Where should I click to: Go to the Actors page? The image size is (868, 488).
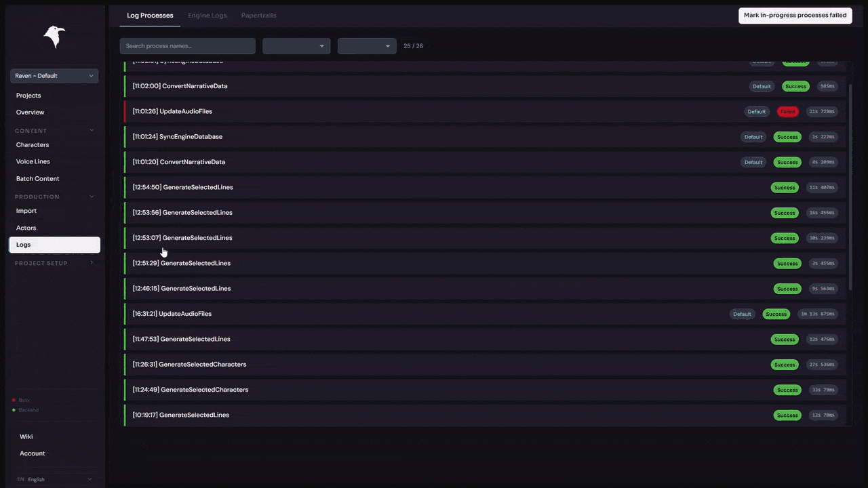(x=26, y=228)
